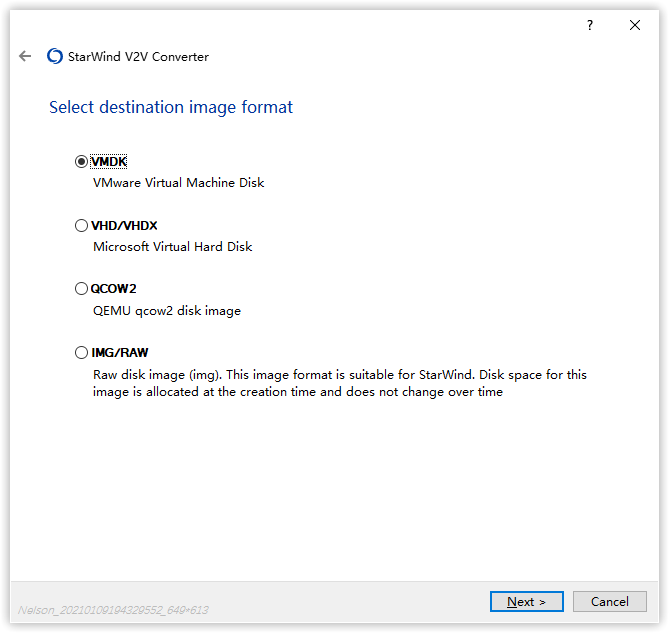Pick the QCOW2 radio button

click(81, 289)
